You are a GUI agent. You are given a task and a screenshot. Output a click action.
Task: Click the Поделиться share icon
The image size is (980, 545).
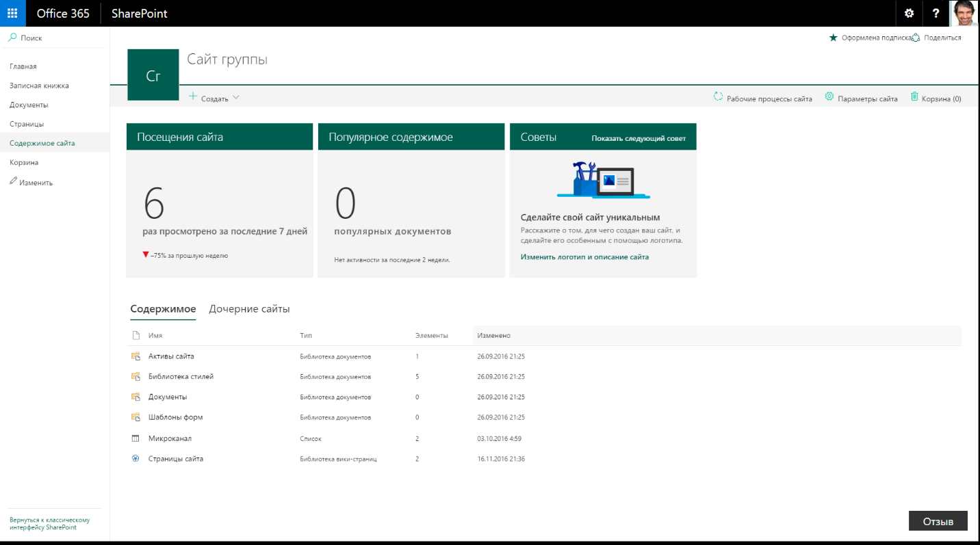point(916,38)
